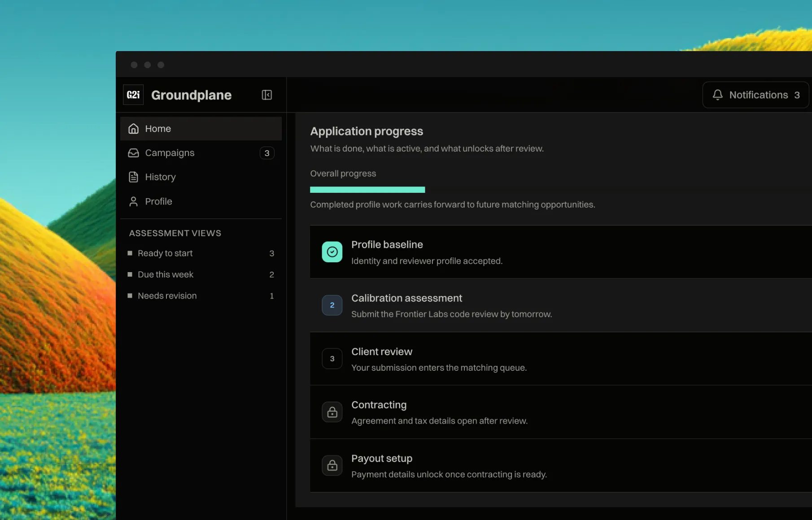Screen dimensions: 812x520
Task: Open the Calibration assessment step
Action: (561, 305)
